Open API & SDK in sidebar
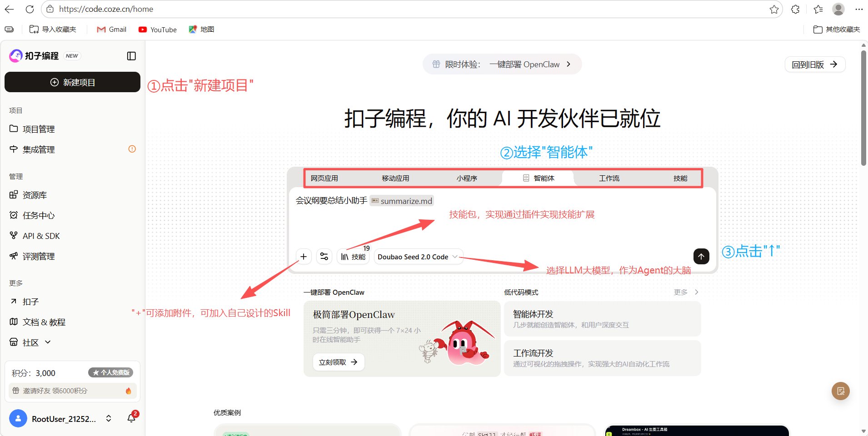This screenshot has width=868, height=436. pyautogui.click(x=72, y=236)
